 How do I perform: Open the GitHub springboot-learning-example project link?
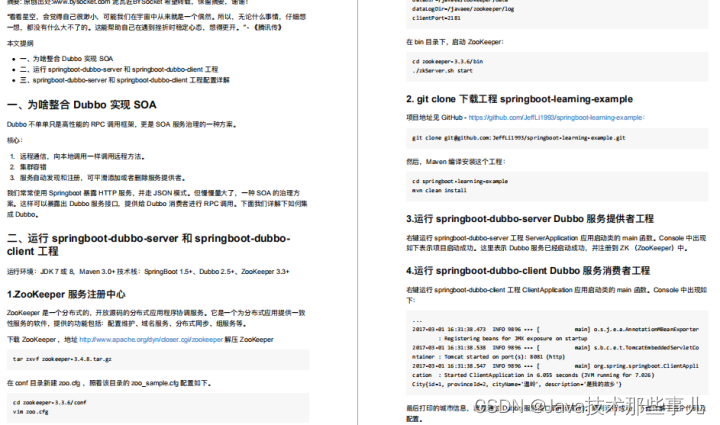(x=557, y=117)
